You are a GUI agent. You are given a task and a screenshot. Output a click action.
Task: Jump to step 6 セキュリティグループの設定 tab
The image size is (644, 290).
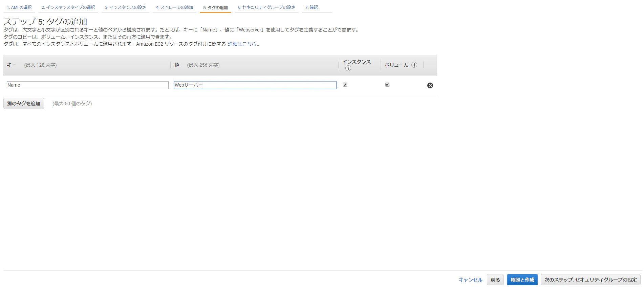click(266, 7)
